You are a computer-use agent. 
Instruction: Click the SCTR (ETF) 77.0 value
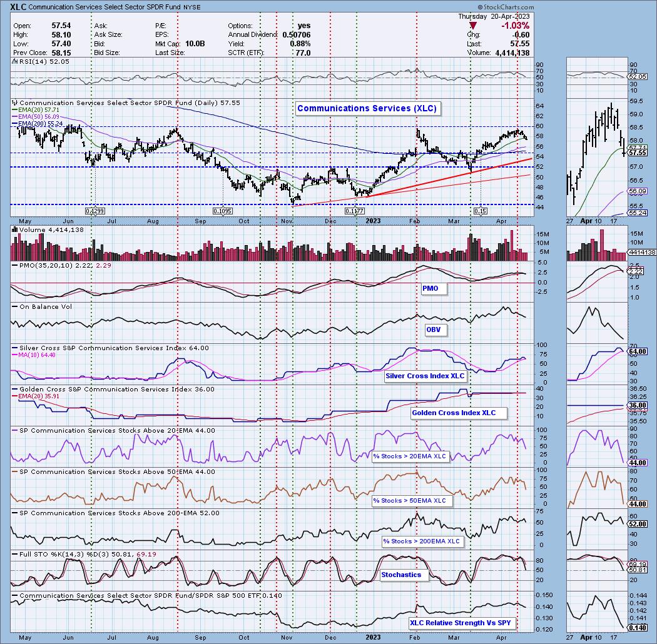[x=303, y=53]
